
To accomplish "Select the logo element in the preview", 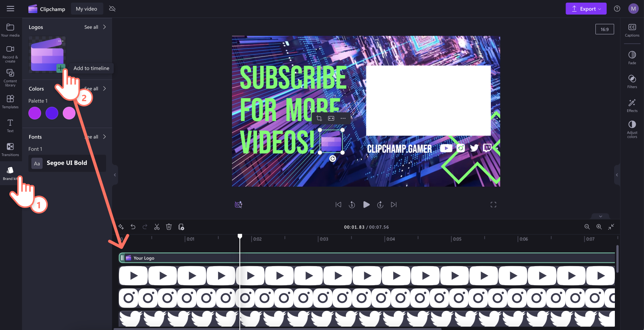I will (331, 141).
